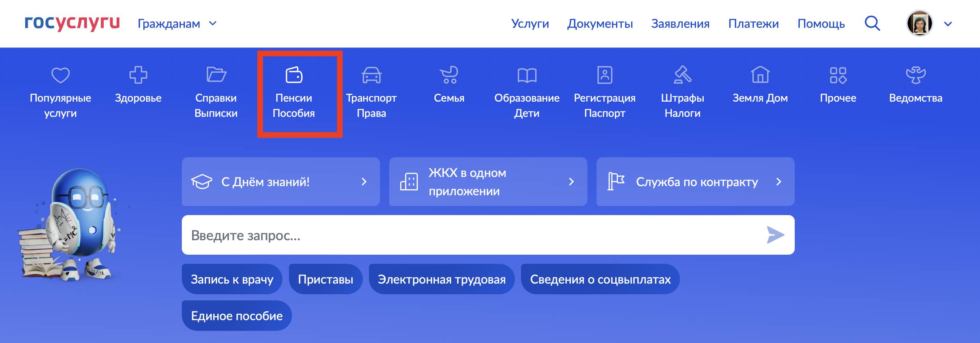Open the Семья category label

click(449, 98)
